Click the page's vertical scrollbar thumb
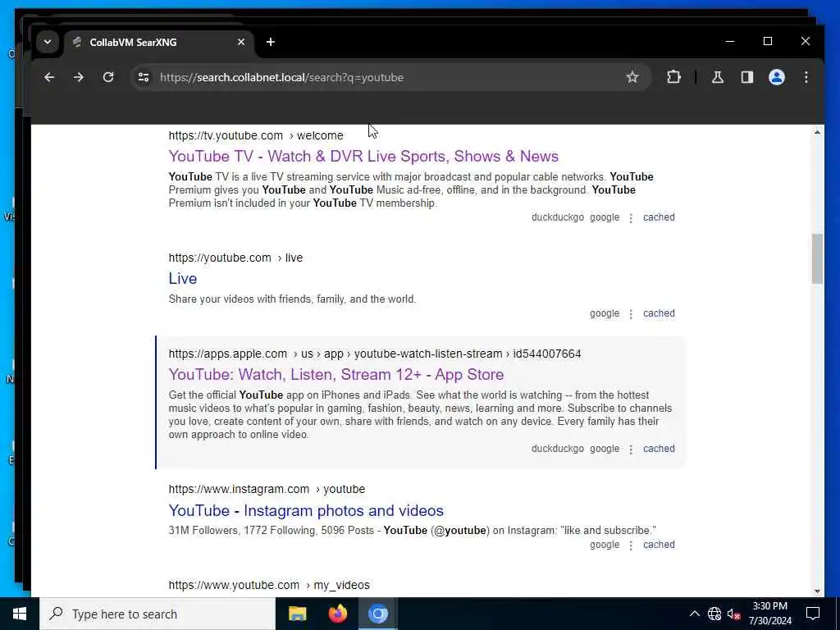This screenshot has width=840, height=630. pos(817,258)
